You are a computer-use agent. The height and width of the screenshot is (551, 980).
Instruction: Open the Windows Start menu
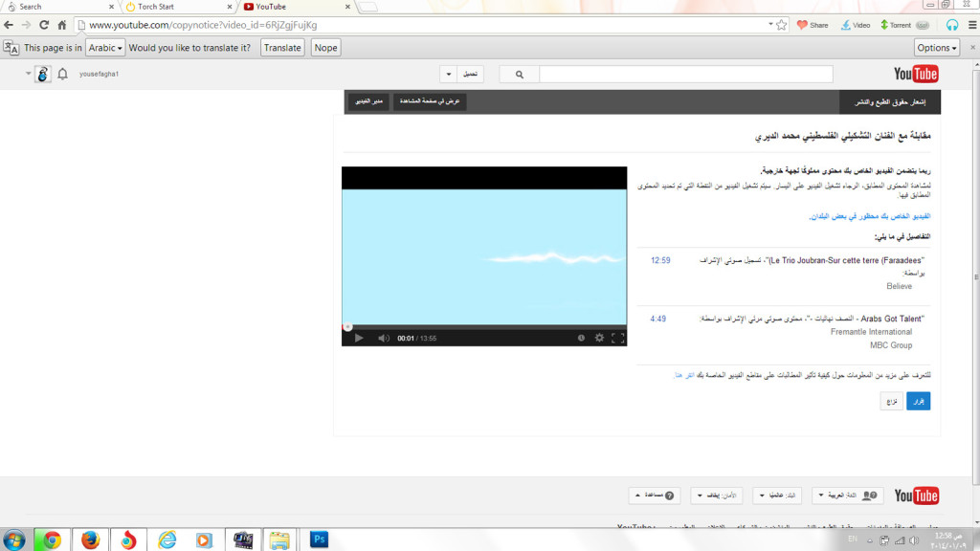click(13, 540)
